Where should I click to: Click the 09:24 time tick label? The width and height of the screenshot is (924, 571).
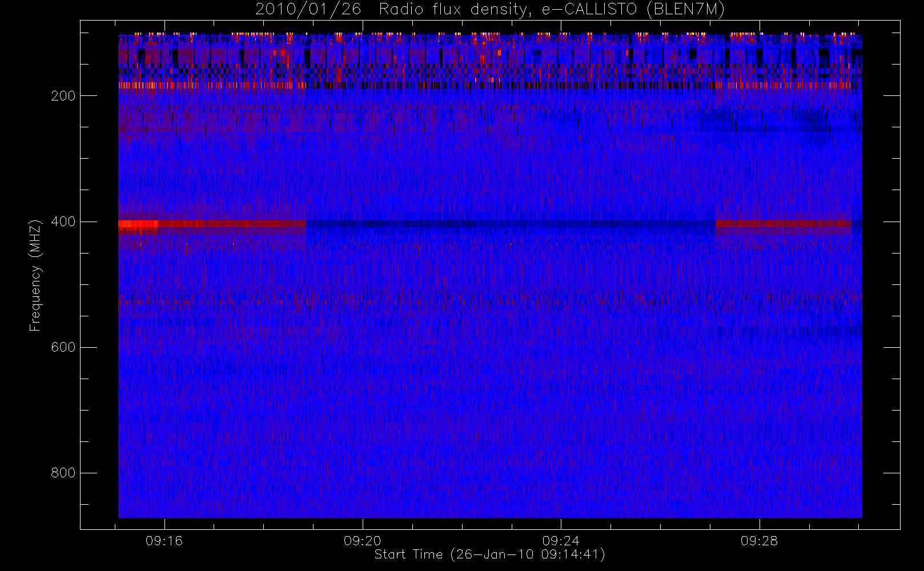561,541
